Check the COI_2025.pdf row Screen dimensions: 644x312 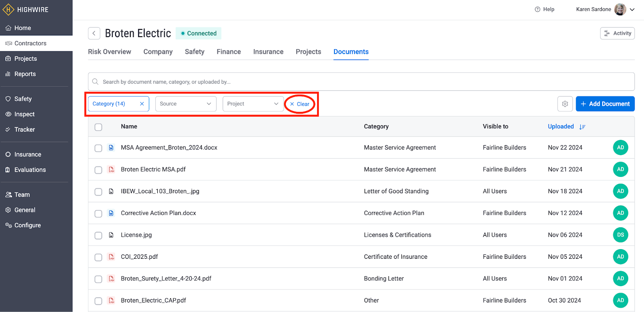tap(98, 257)
